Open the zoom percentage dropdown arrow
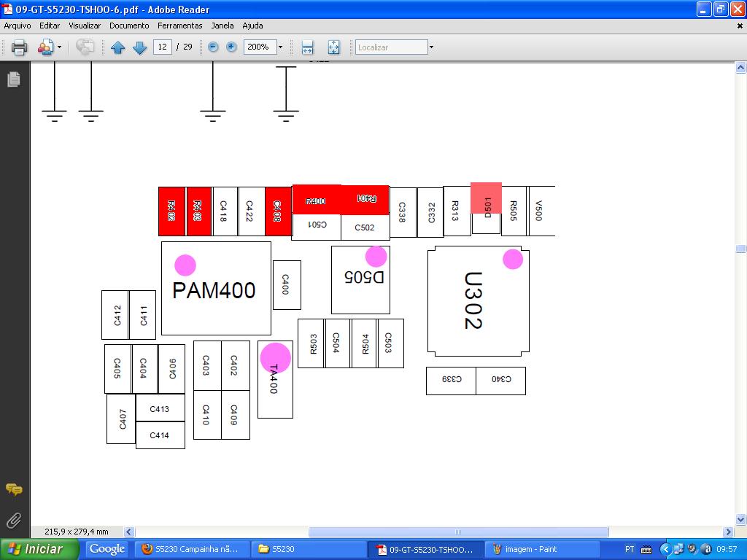Screen dimensions: 747x560 pyautogui.click(x=280, y=47)
